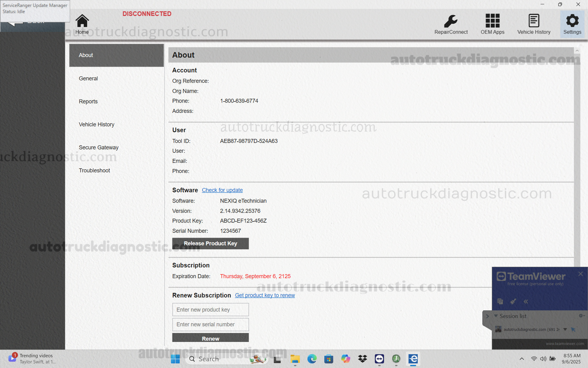Switch to the General section
588x368 pixels.
[89, 78]
